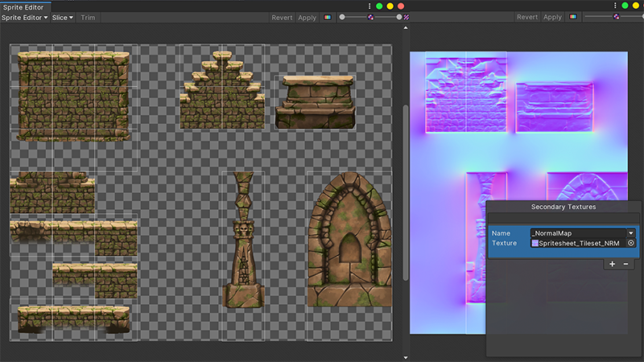This screenshot has height=362, width=644.
Task: Select the stone archway sprite
Action: 349,241
